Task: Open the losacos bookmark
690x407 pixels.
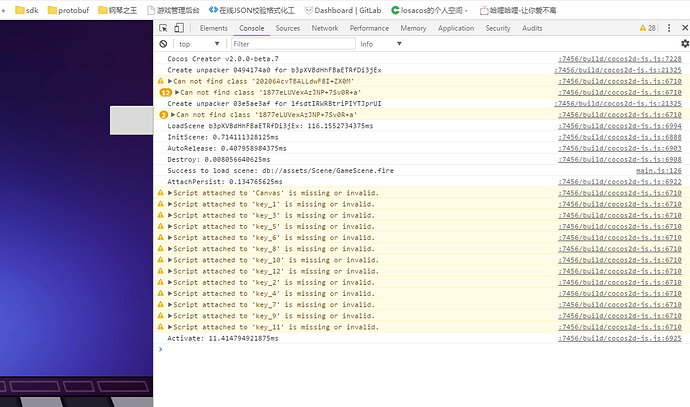Action: click(x=429, y=10)
